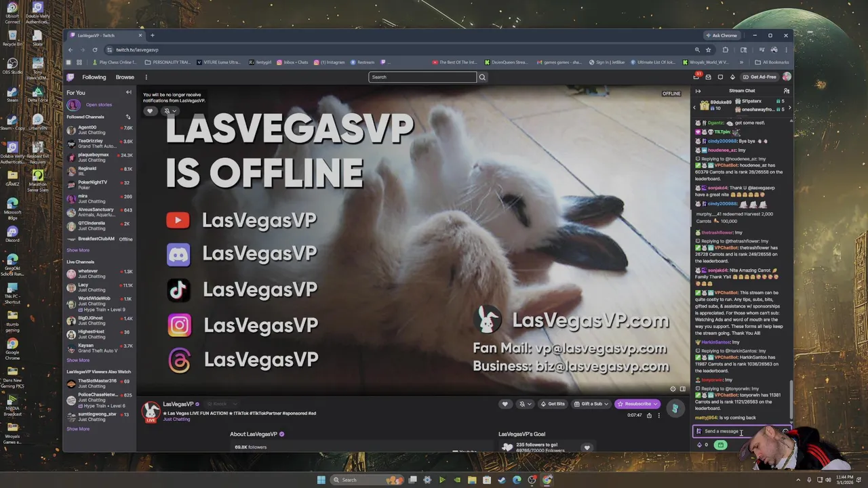Open Prime loot notifications with badge 31
Viewport: 868px width, 488px height.
(696, 77)
